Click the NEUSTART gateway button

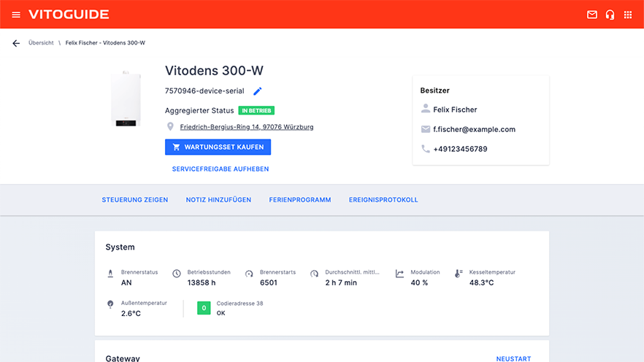pyautogui.click(x=513, y=359)
